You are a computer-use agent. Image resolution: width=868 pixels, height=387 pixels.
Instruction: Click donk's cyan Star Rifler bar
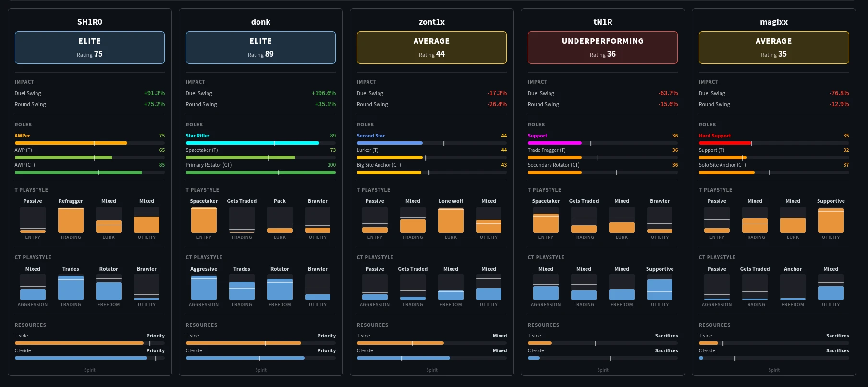(x=252, y=143)
